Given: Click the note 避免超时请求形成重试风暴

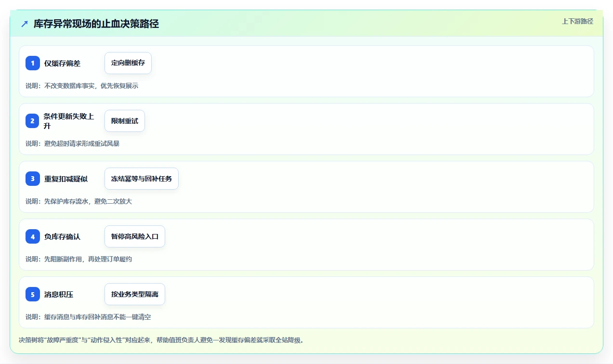Looking at the screenshot, I should (x=73, y=143).
